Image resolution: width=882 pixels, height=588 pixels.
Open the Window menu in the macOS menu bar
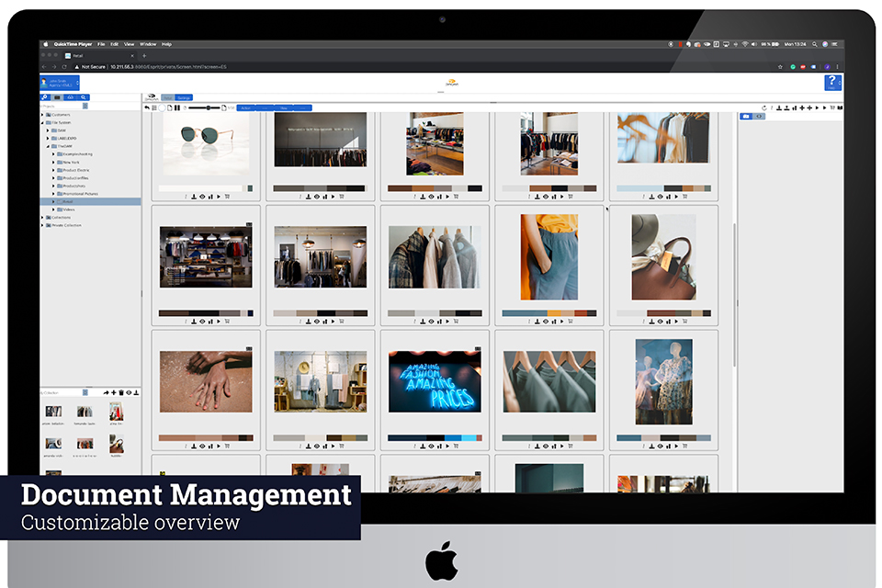tap(148, 44)
